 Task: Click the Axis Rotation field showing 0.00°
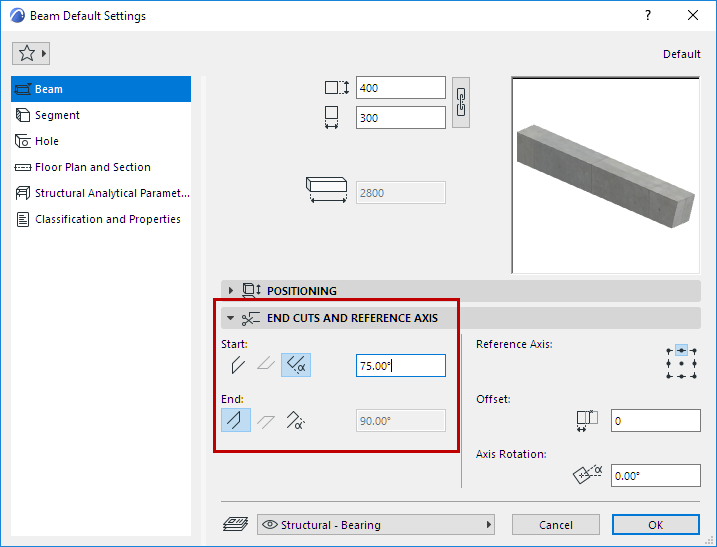coord(655,476)
